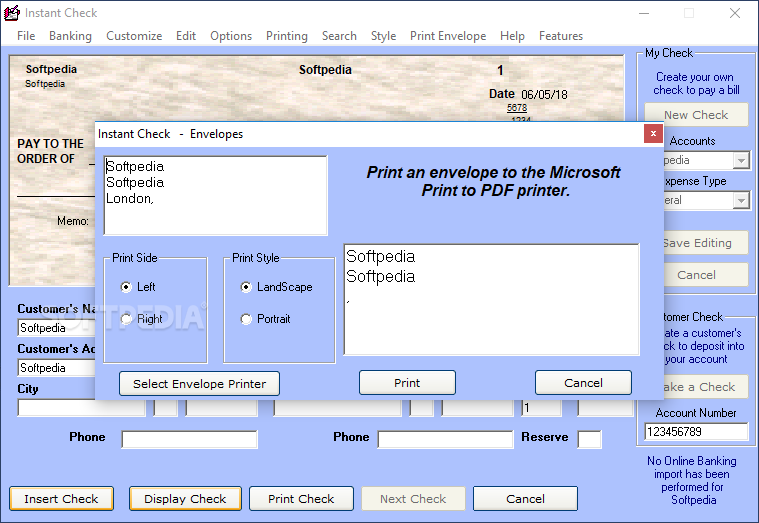
Task: Click Select Envelope Printer button
Action: pyautogui.click(x=199, y=384)
